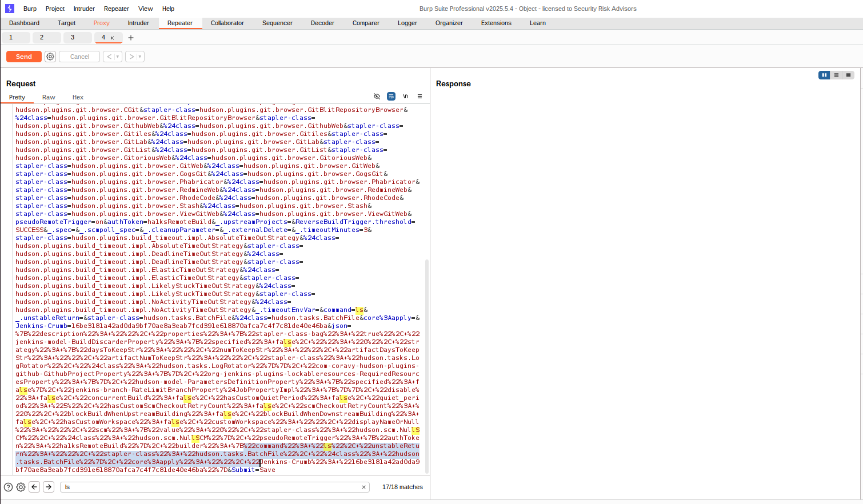Switch to the Target tab
The height and width of the screenshot is (504, 863).
click(66, 23)
